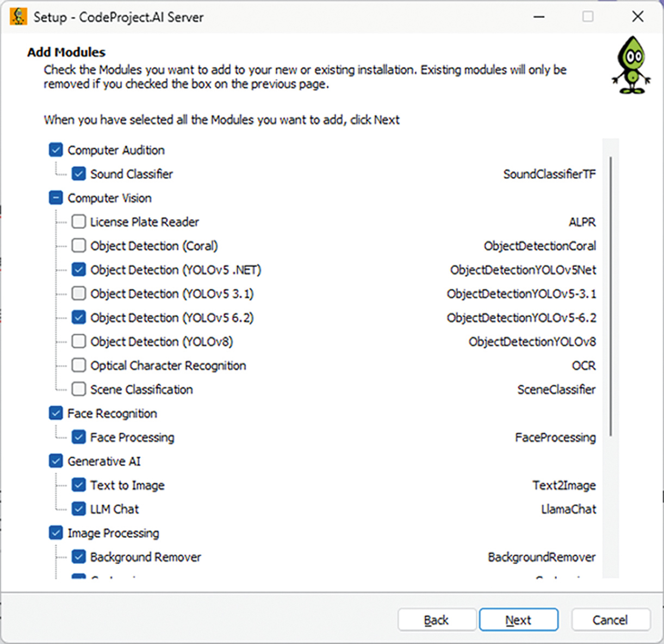Select the Generative AI tree row label
Image resolution: width=664 pixels, height=644 pixels.
click(x=104, y=461)
